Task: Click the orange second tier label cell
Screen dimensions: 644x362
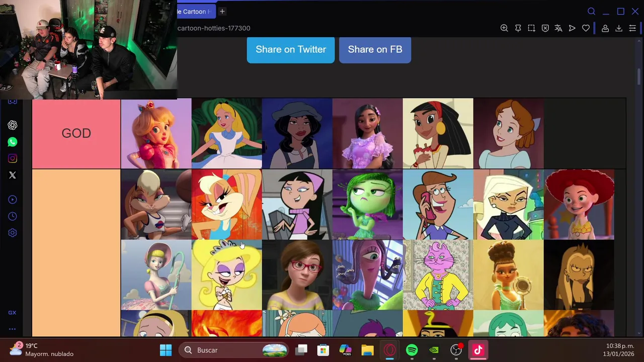Action: [76, 253]
